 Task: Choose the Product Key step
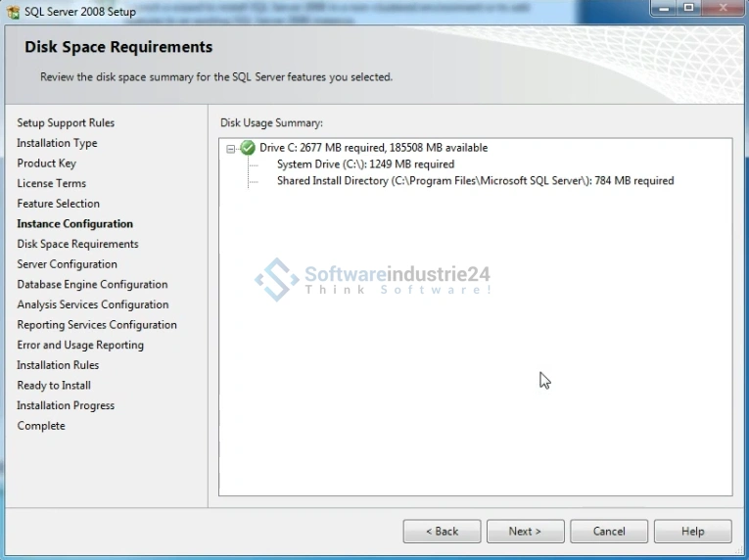46,163
